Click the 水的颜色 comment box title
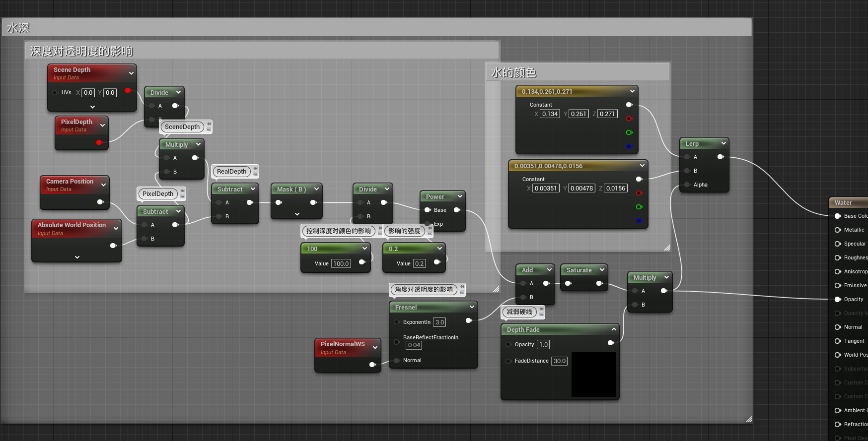The height and width of the screenshot is (441, 868). click(513, 73)
